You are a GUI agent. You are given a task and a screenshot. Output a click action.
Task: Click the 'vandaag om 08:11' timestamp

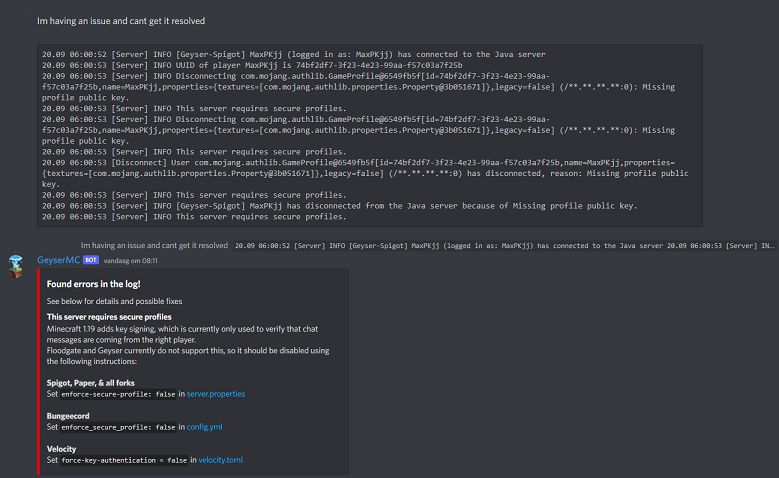pos(130,260)
